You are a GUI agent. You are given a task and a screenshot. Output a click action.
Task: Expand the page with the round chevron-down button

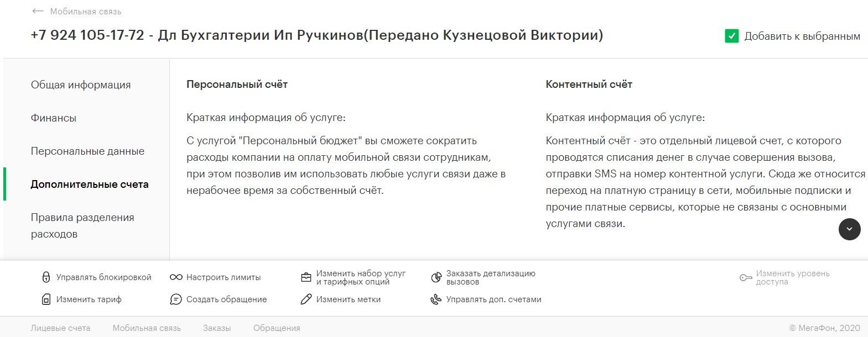(x=849, y=229)
